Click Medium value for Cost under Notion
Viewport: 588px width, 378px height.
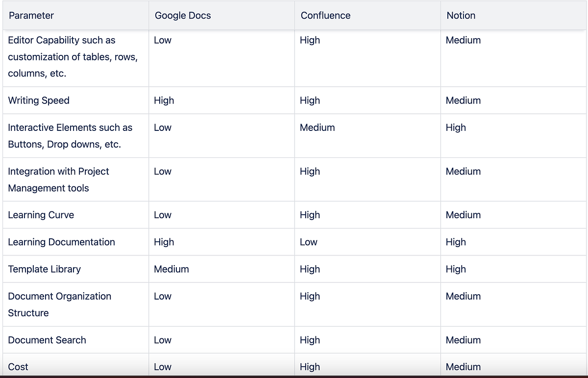click(464, 367)
